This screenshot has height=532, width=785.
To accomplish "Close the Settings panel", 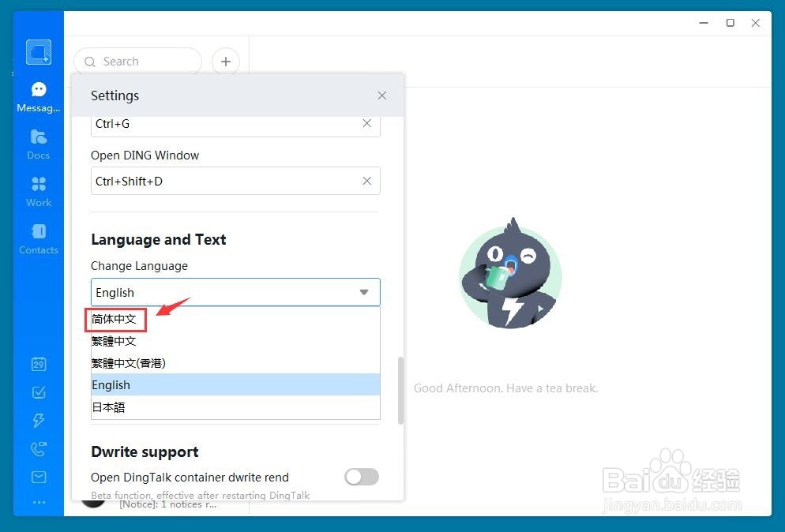I will 382,95.
